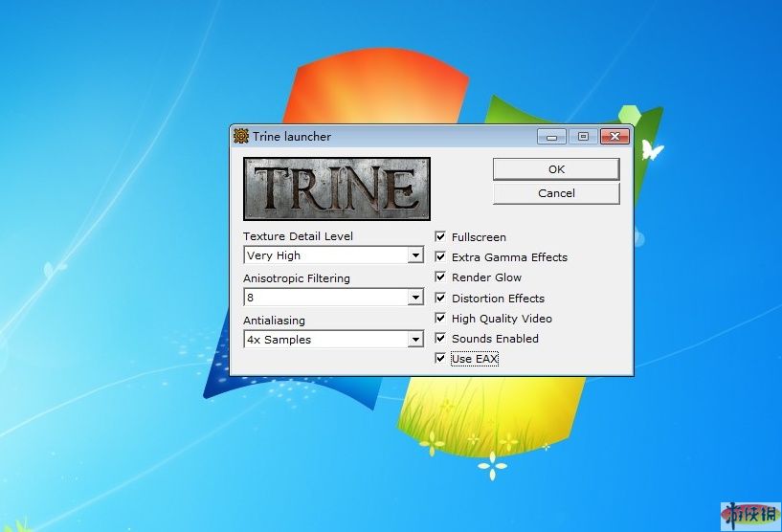Screen dimensions: 782x532
Task: Open the Texture Detail Level dropdown
Action: 415,255
